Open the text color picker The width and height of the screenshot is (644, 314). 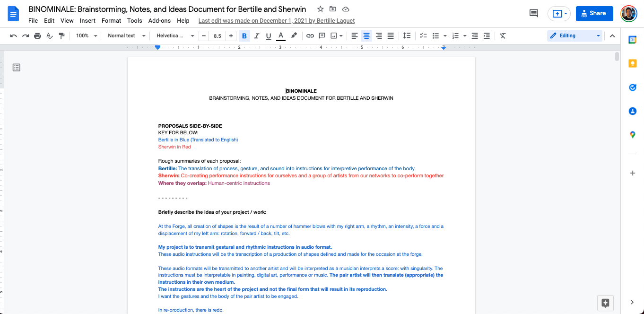click(281, 36)
